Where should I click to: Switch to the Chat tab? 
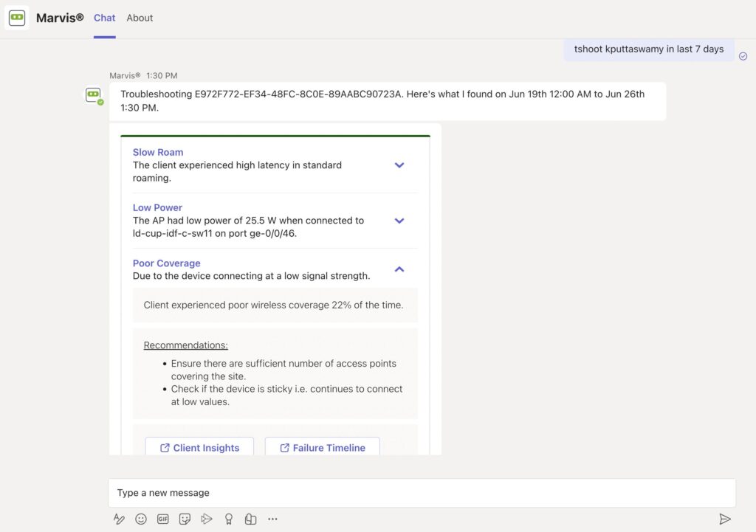105,18
